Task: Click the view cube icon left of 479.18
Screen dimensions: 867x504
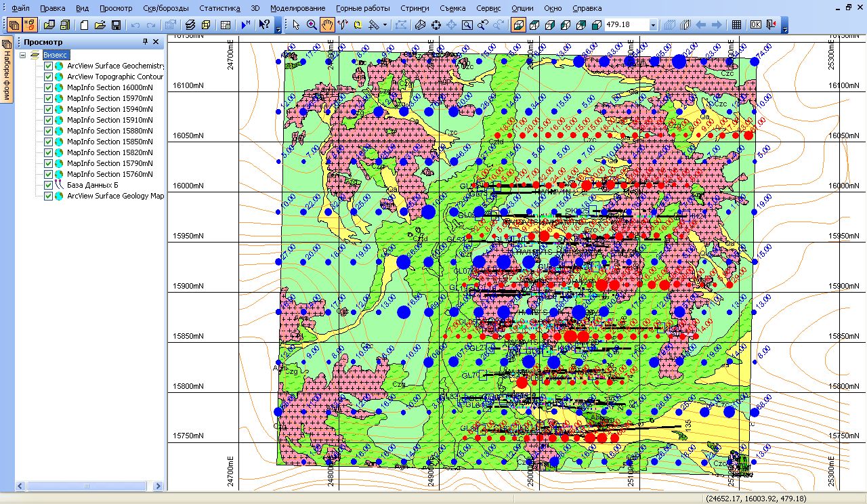Action: coord(596,25)
